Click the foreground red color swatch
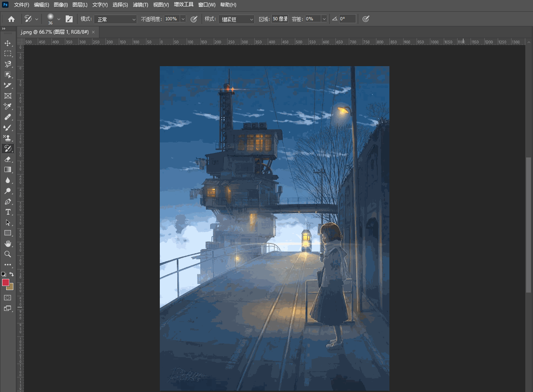The width and height of the screenshot is (533, 392). point(5,282)
